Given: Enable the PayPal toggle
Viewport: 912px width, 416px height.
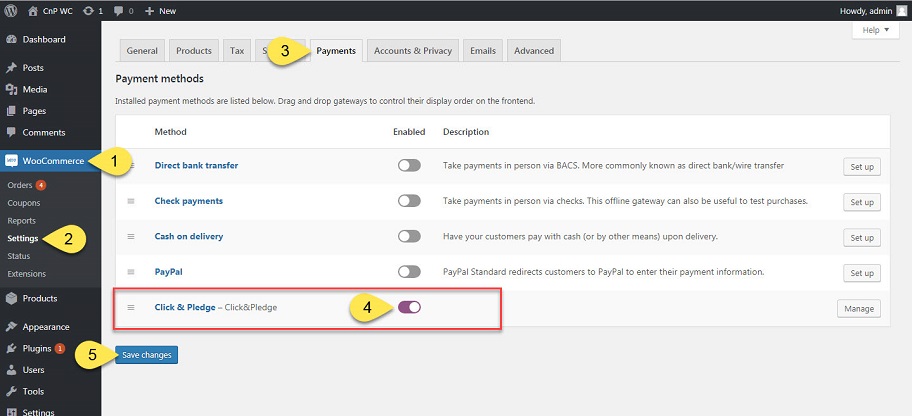Looking at the screenshot, I should 409,272.
